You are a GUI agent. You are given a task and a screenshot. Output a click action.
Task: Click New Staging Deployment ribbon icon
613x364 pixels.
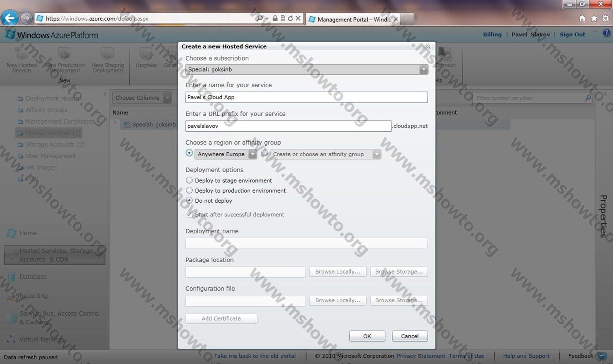coord(108,60)
